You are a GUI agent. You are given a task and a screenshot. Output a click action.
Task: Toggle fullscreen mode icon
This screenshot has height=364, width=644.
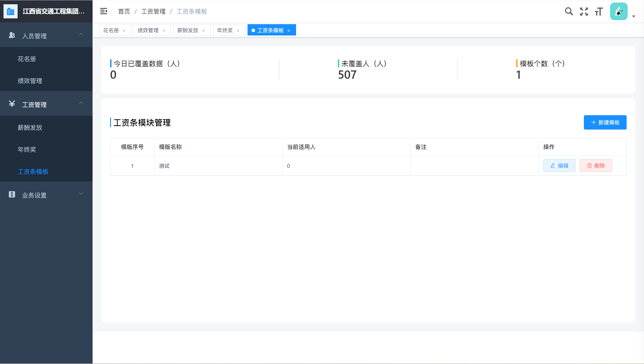click(584, 11)
